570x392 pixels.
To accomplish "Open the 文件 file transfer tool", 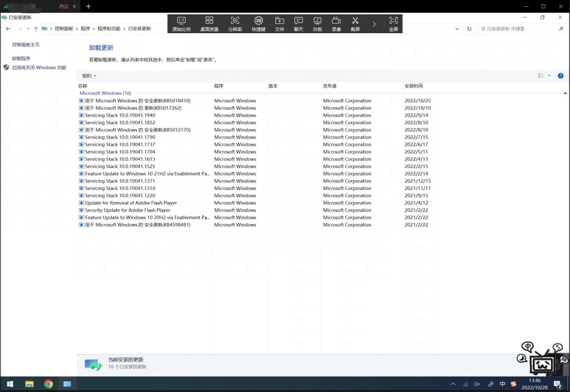I will 279,24.
